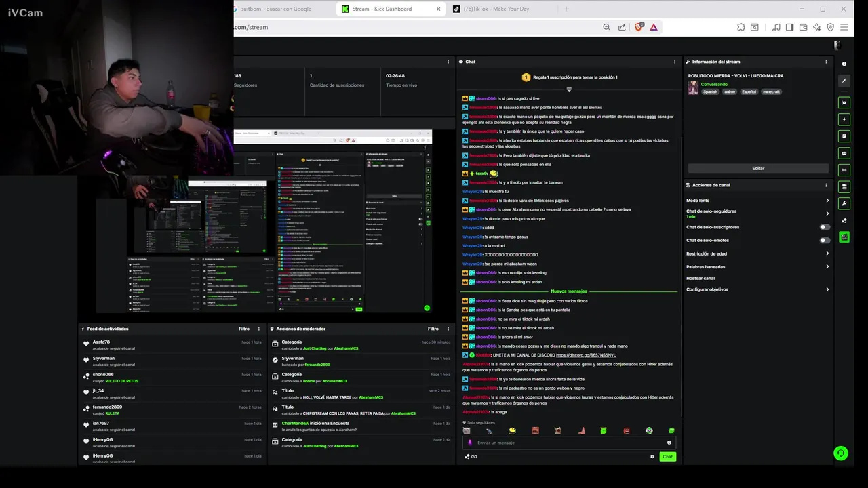Viewport: 868px width, 488px height.
Task: Expand Palabras baneadas settings
Action: pos(827,266)
